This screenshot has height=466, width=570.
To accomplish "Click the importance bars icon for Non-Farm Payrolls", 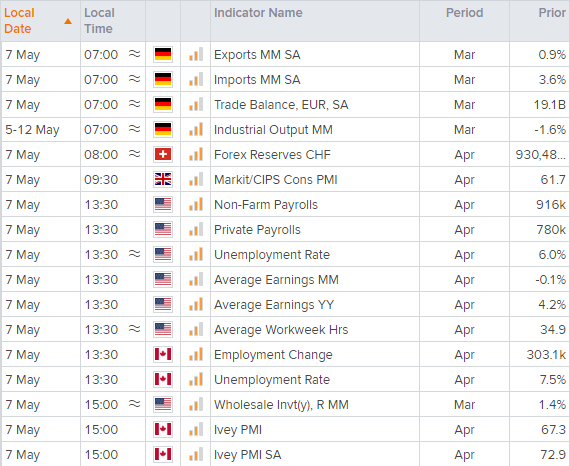I will click(x=196, y=205).
